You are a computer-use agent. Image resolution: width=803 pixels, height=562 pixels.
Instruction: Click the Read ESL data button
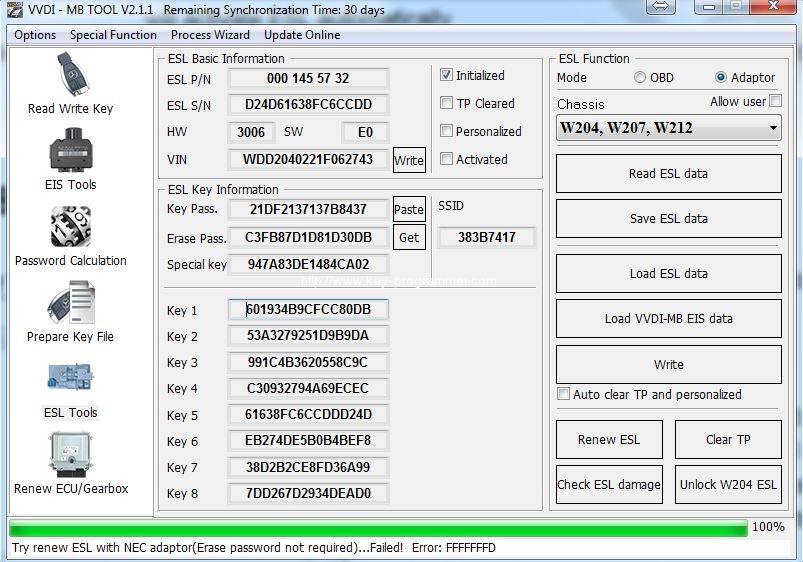tap(668, 174)
